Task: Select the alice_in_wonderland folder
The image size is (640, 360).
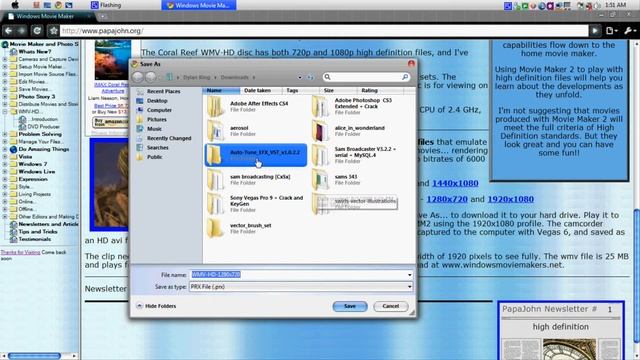Action: point(359,131)
